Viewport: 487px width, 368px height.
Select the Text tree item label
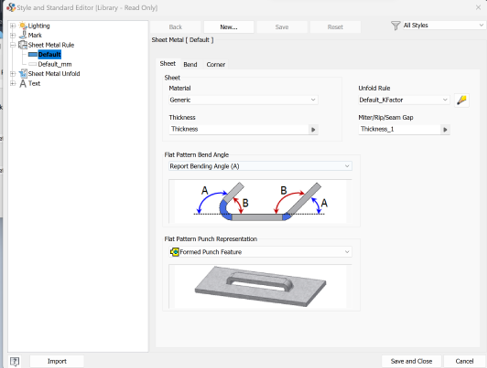point(34,83)
